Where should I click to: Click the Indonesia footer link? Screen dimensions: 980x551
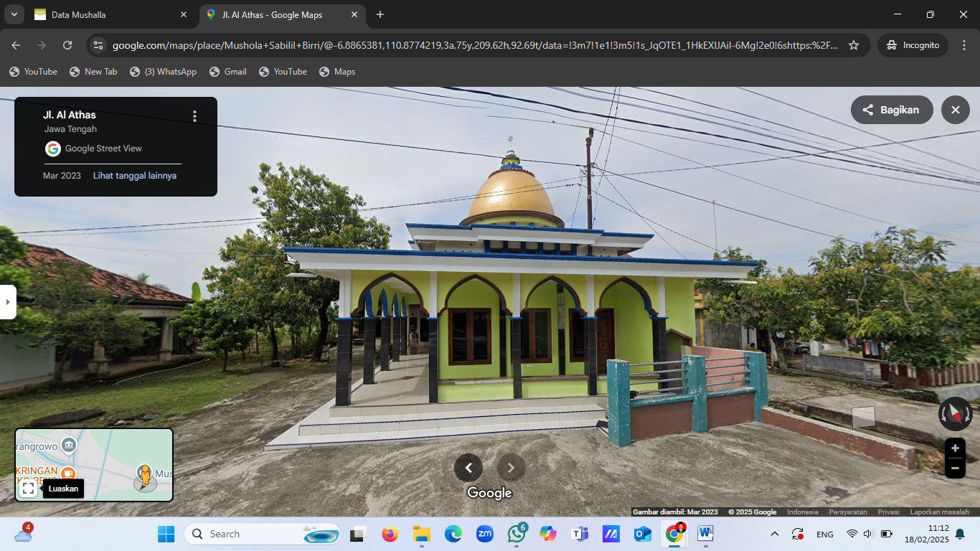(x=803, y=512)
